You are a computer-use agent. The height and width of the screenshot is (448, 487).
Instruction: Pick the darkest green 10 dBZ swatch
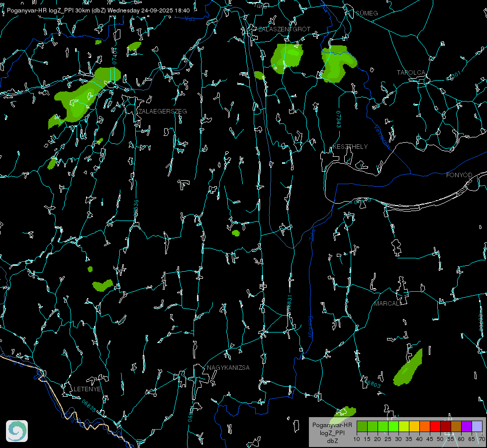[x=362, y=426]
